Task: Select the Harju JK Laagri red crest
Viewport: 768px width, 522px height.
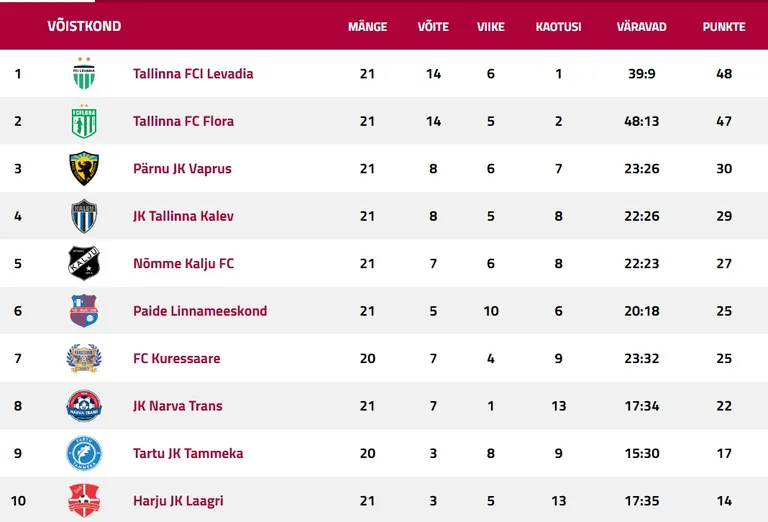Action: click(84, 500)
